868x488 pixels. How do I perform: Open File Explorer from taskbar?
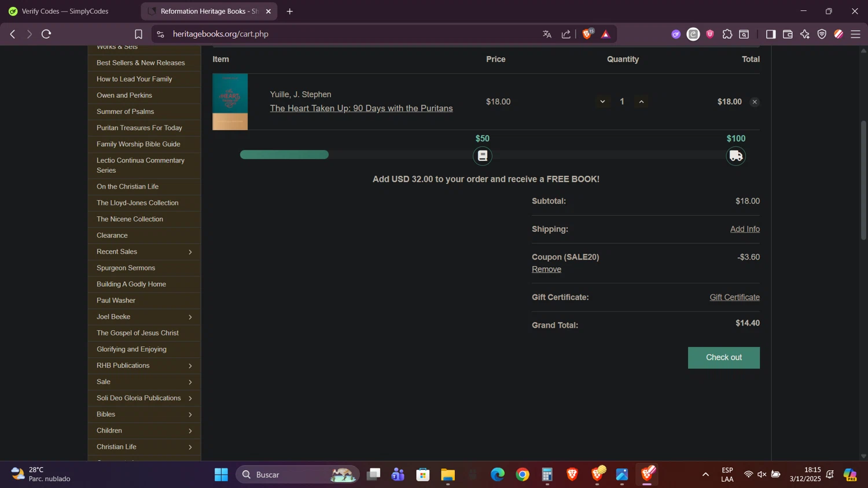448,475
